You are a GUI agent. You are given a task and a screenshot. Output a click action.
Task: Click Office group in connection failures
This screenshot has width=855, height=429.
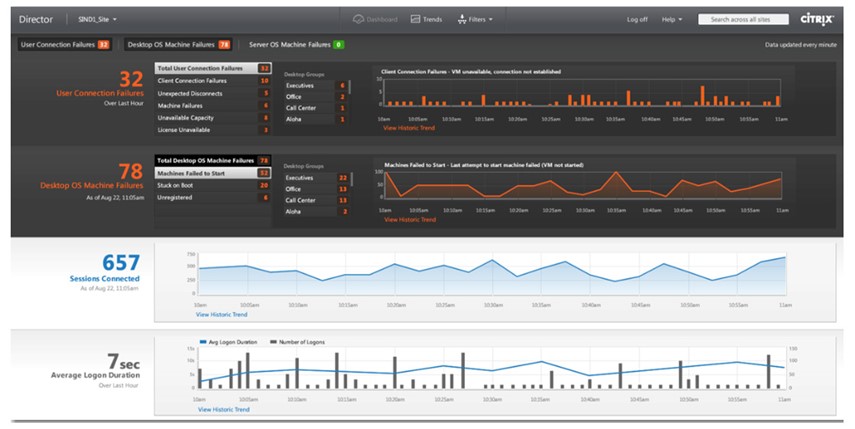click(x=315, y=96)
